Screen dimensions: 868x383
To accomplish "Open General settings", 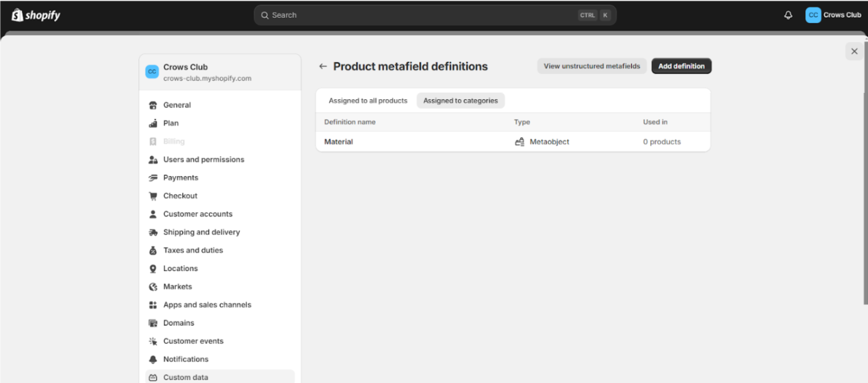I will pyautogui.click(x=220, y=105).
